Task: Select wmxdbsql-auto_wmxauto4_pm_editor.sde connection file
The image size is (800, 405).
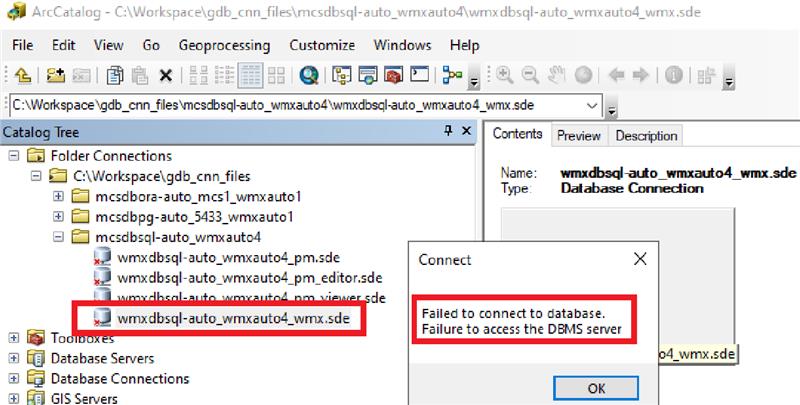Action: [250, 277]
